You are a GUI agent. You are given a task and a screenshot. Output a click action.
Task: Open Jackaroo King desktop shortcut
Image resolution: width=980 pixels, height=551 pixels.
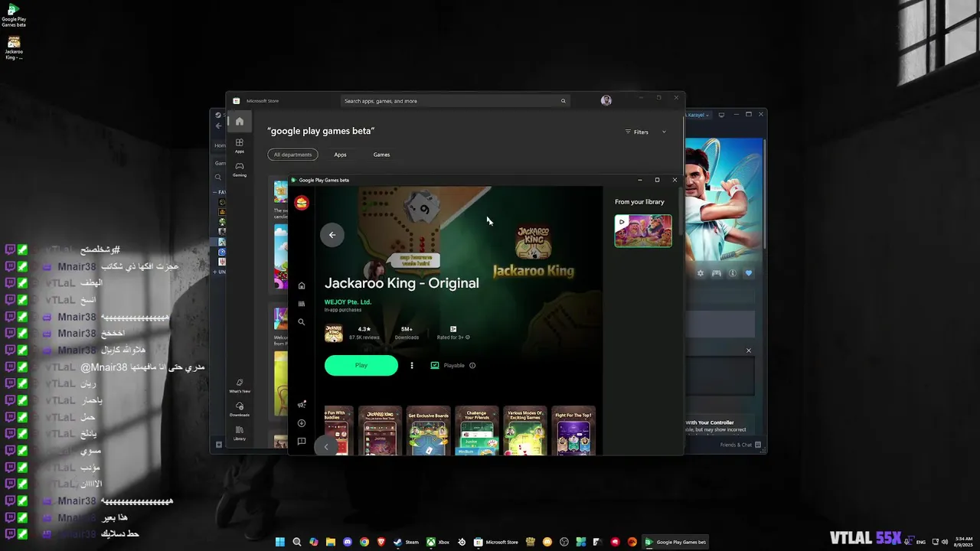[x=14, y=47]
